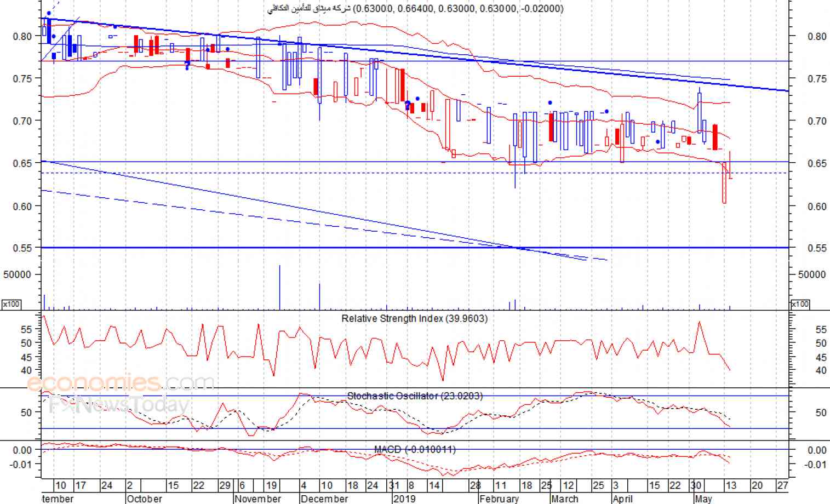Screen dimensions: 830x504
Task: Click the 0.60 price on left axis
Action: click(22, 206)
